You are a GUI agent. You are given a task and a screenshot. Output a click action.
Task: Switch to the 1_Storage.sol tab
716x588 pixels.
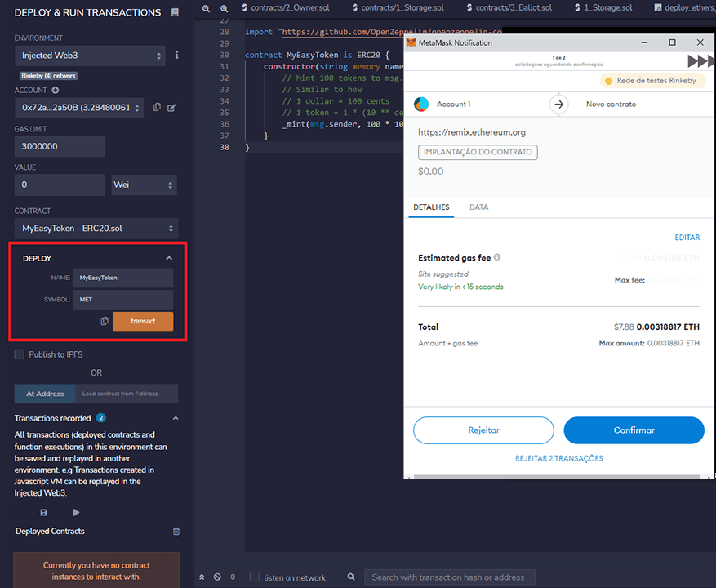pyautogui.click(x=603, y=7)
